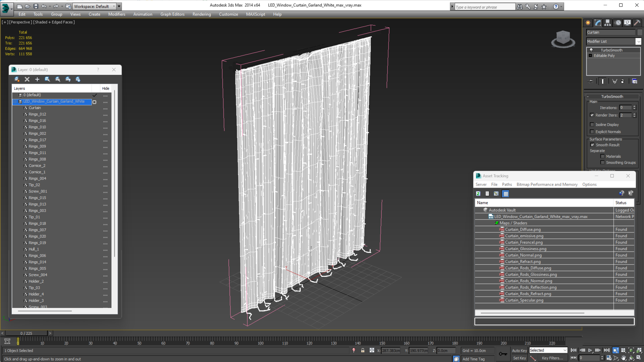The width and height of the screenshot is (644, 362).
Task: Toggle the Render Iters checkbox
Action: [x=592, y=115]
